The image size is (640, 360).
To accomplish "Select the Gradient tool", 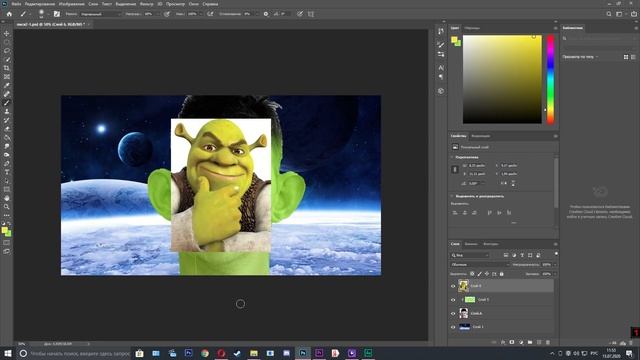I will (7, 138).
